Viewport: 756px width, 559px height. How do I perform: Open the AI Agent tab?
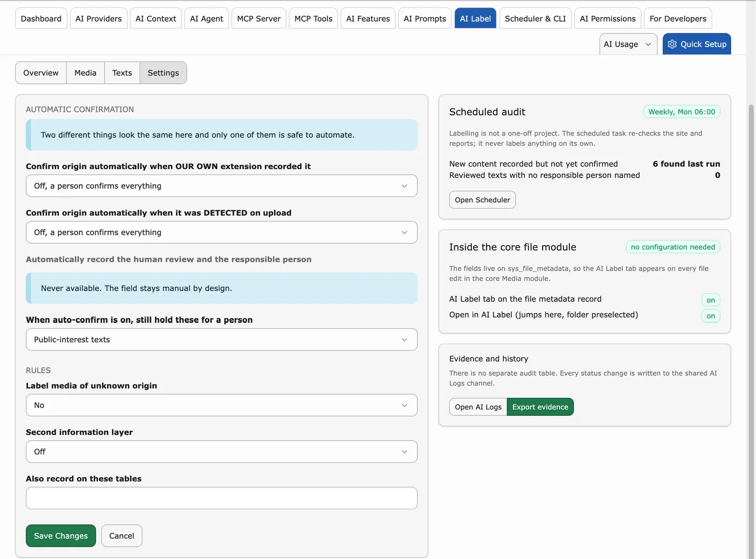point(207,18)
